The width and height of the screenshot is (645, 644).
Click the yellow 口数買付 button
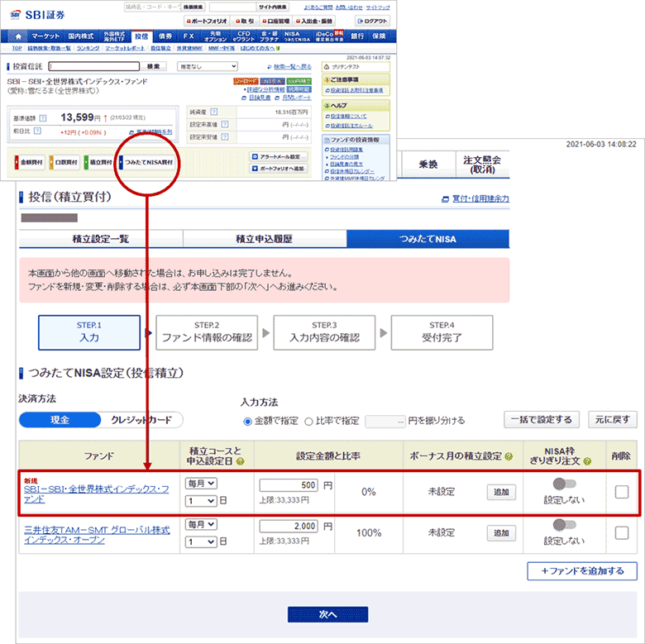(64, 162)
